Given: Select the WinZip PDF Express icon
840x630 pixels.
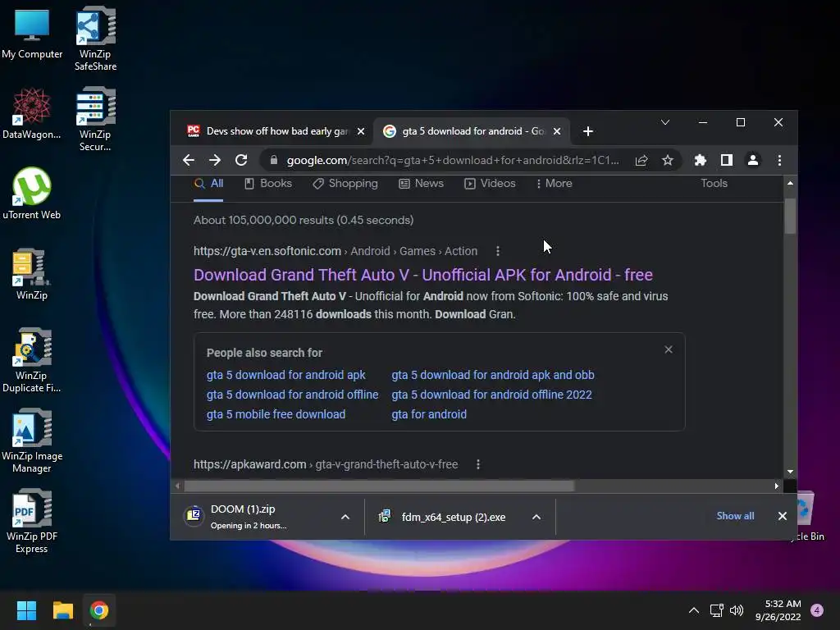Looking at the screenshot, I should point(32,521).
